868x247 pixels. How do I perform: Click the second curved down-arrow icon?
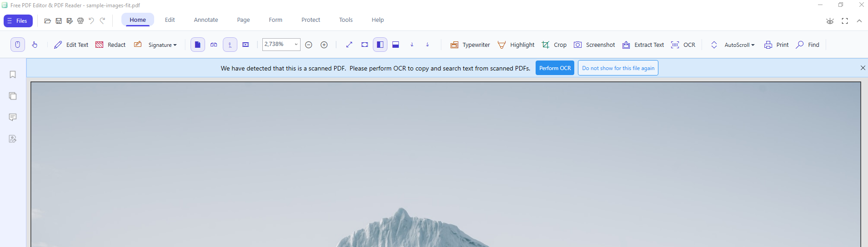tap(427, 45)
